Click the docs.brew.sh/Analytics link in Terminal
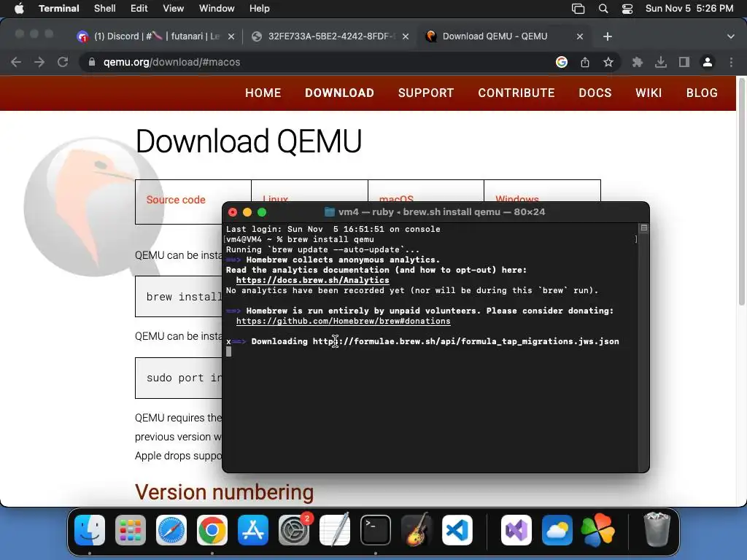747x560 pixels. coord(312,281)
